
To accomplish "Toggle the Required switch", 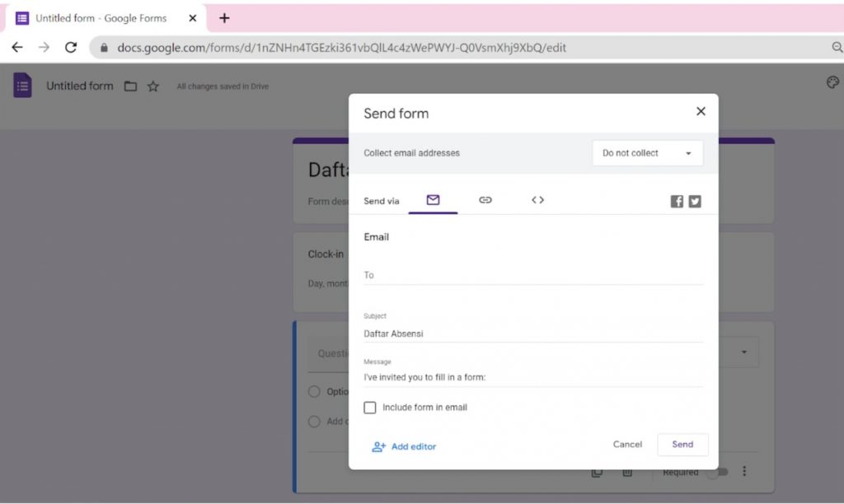I will [x=719, y=472].
